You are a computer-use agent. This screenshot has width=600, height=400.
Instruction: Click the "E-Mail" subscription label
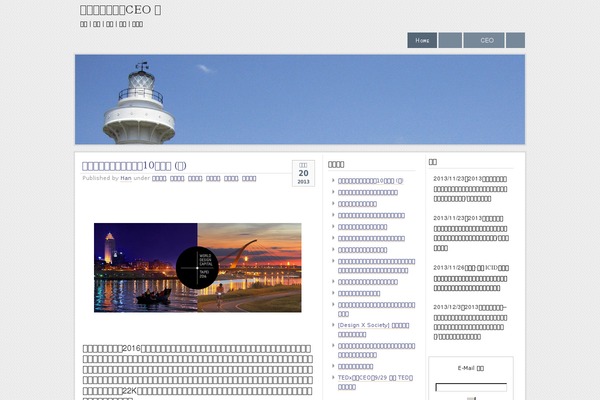coord(471,368)
